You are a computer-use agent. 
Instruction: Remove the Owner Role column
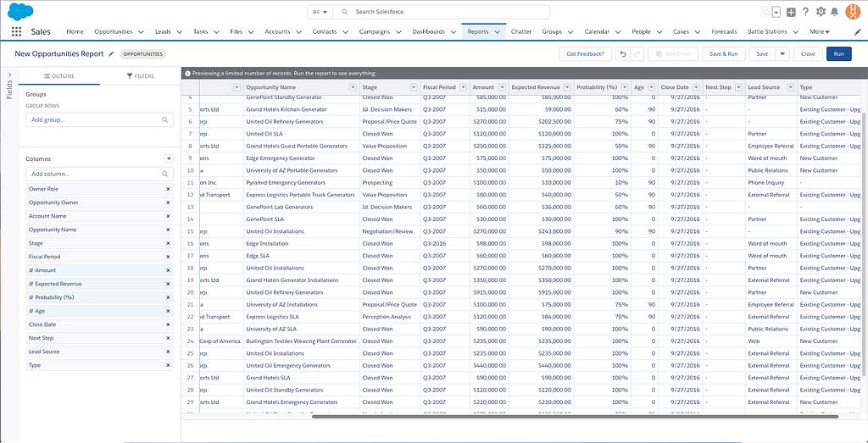pyautogui.click(x=168, y=189)
